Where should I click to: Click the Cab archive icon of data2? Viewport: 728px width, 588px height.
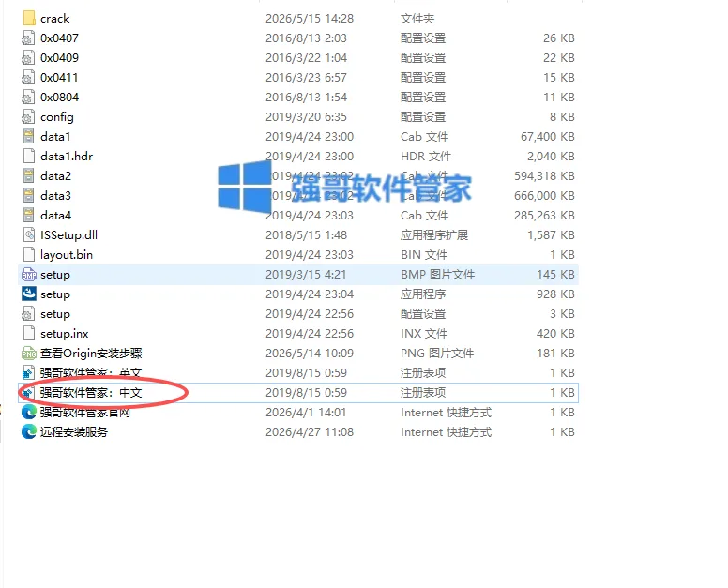(x=29, y=176)
